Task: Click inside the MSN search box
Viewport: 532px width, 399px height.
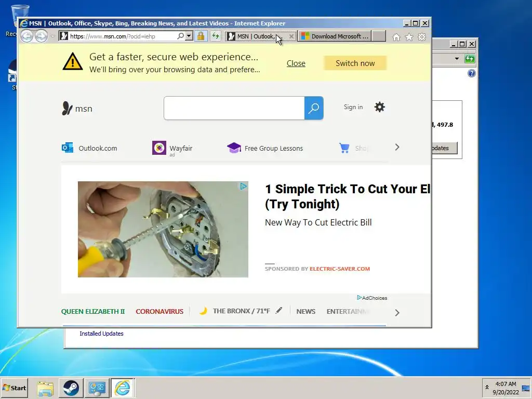Action: [x=234, y=108]
